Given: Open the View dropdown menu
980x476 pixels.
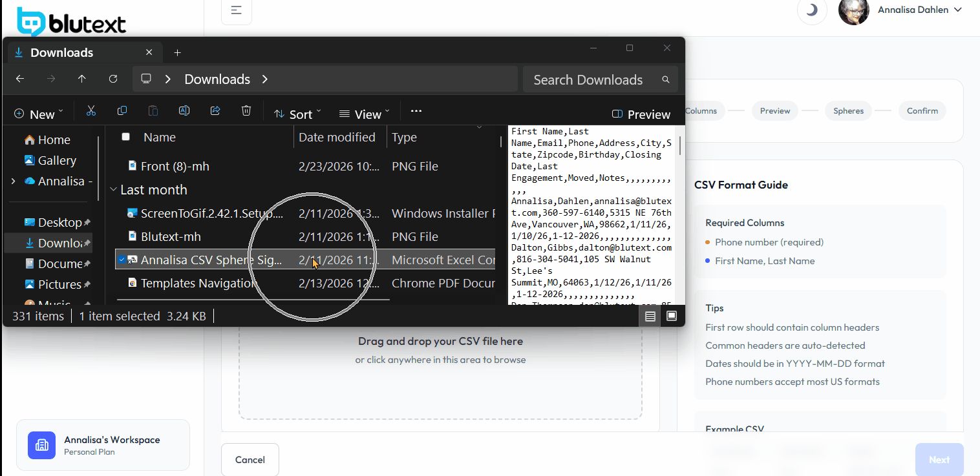Looking at the screenshot, I should click(364, 114).
